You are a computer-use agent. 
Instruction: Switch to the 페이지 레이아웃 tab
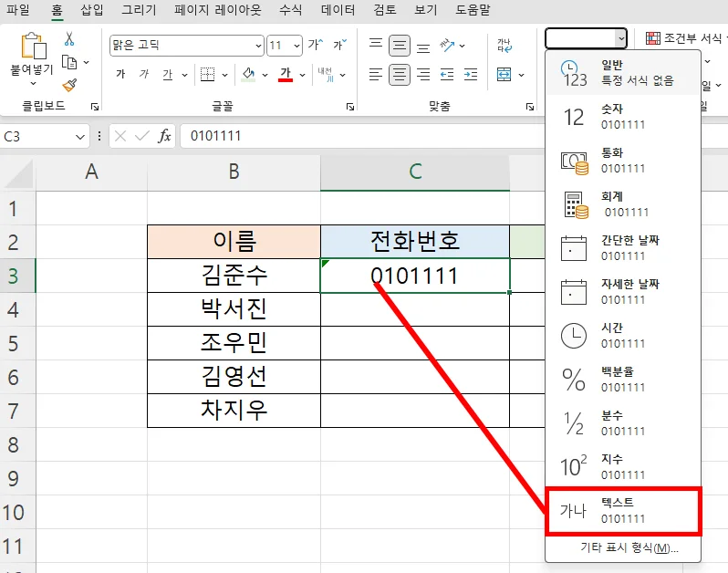point(218,10)
